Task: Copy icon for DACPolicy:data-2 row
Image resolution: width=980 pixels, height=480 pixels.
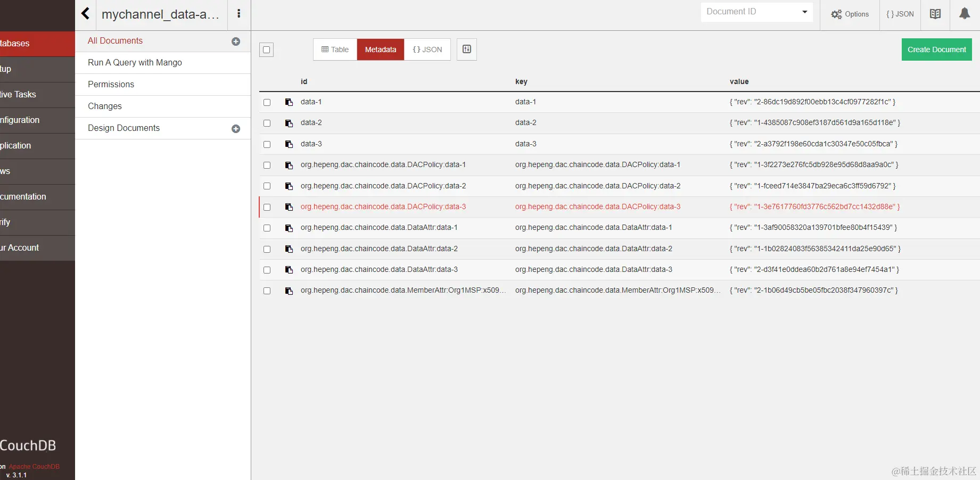Action: click(x=289, y=186)
